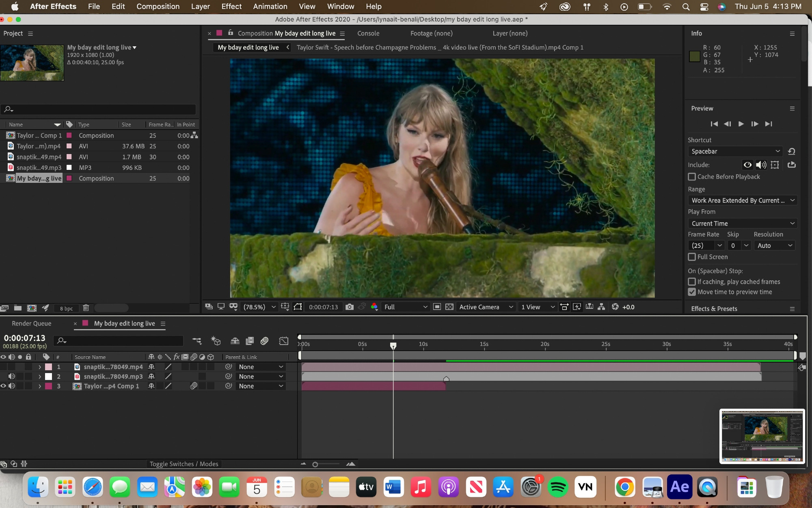Image resolution: width=812 pixels, height=508 pixels.
Task: Toggle hide shy layers switch
Action: [235, 341]
